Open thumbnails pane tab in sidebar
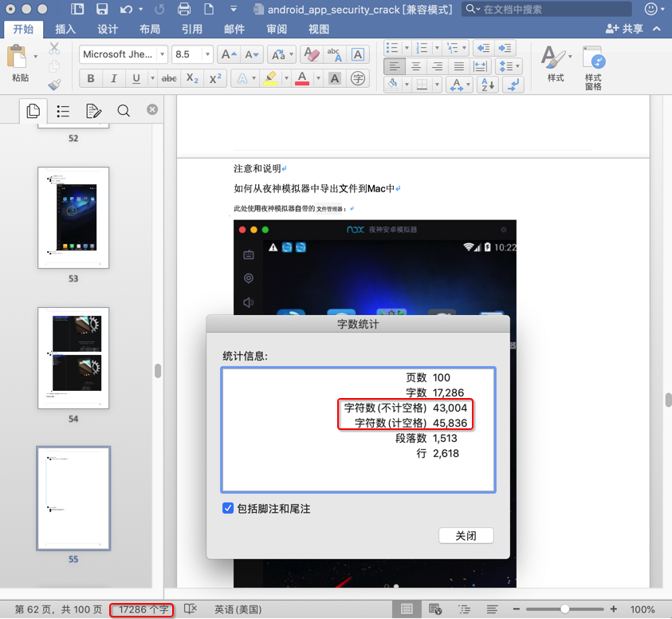Screen dimensions: 672x619 coord(33,111)
